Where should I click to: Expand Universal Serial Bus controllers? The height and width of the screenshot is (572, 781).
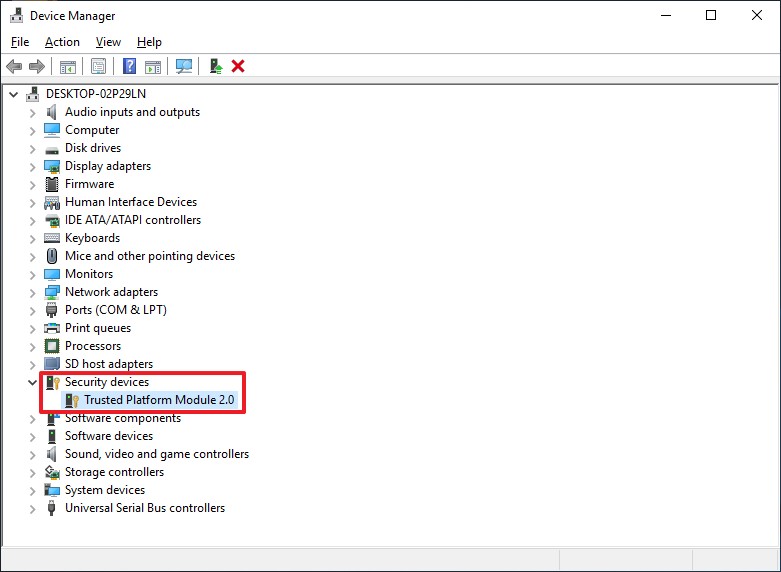click(x=33, y=508)
